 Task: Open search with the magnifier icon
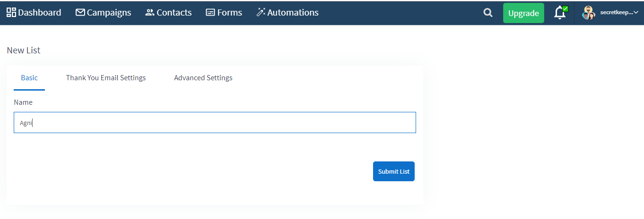click(488, 13)
